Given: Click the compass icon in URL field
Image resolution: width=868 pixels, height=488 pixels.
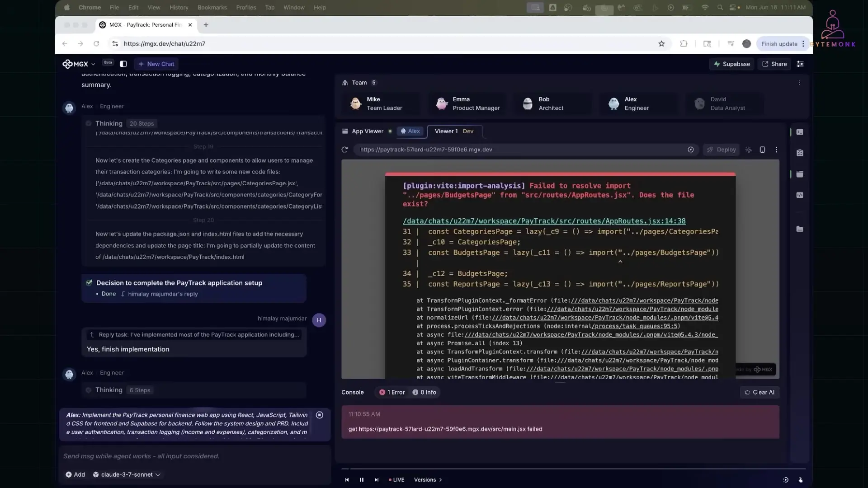Looking at the screenshot, I should [x=690, y=150].
